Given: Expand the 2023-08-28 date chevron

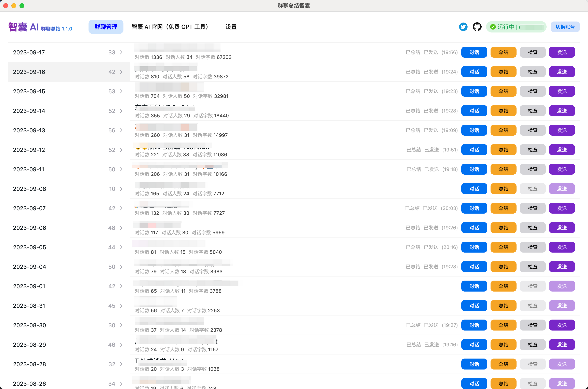Looking at the screenshot, I should [121, 364].
